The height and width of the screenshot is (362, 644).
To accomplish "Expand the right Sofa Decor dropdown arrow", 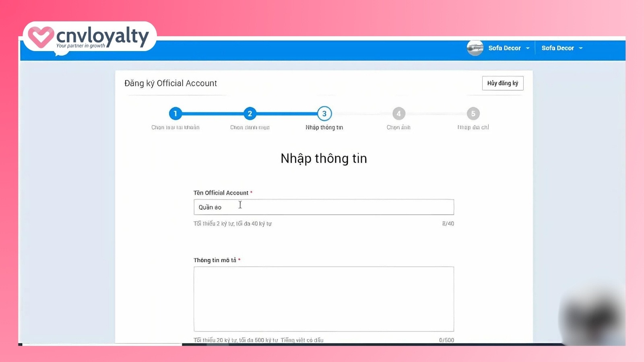I will point(580,48).
